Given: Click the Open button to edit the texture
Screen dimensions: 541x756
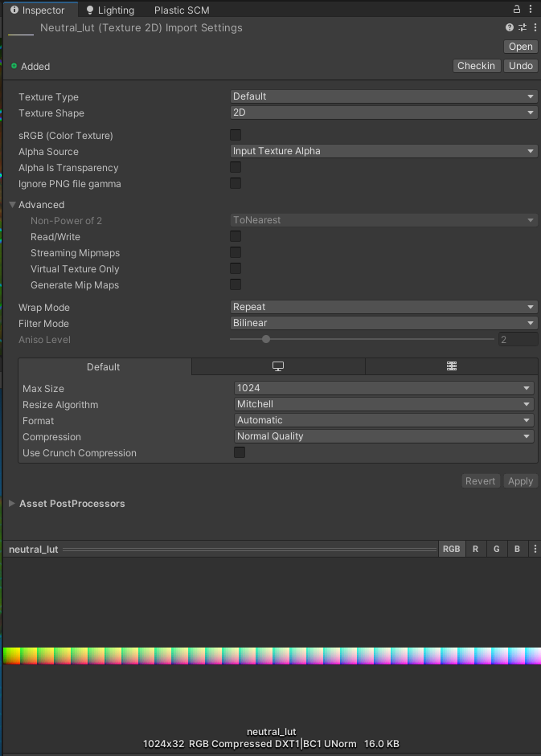Looking at the screenshot, I should click(x=519, y=46).
